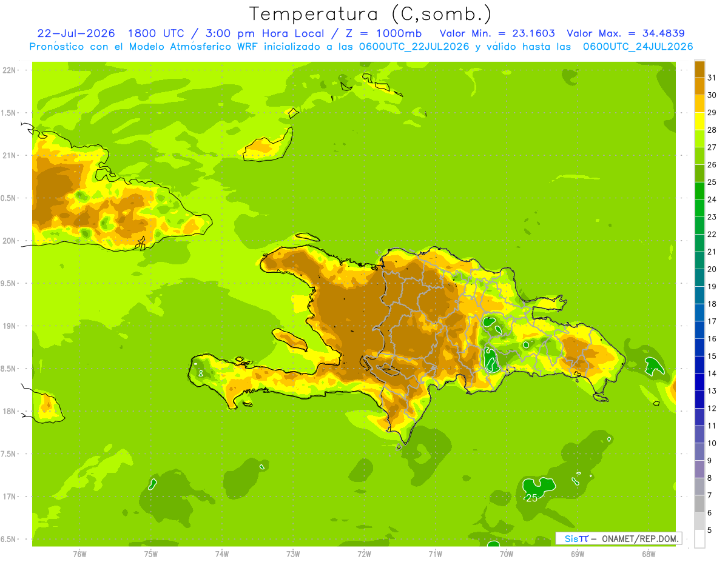This screenshot has width=728, height=562.
Task: Click the 18N latitude axis label
Action: pos(8,412)
